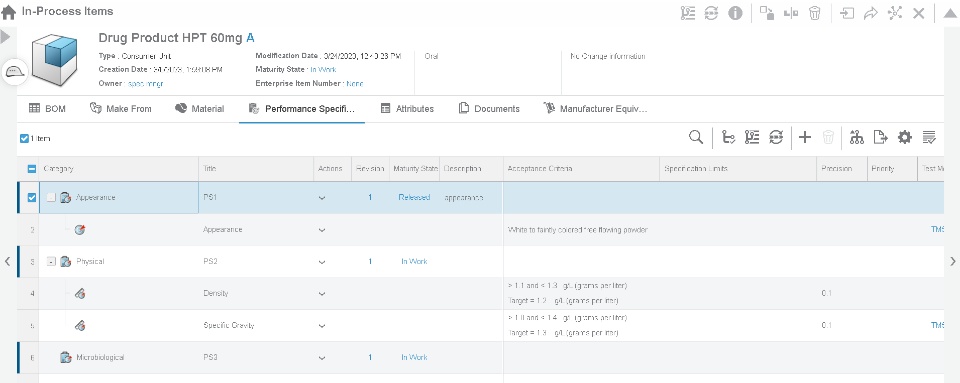The width and height of the screenshot is (960, 383).
Task: Click In Work link in PS2 row
Action: [x=414, y=261]
